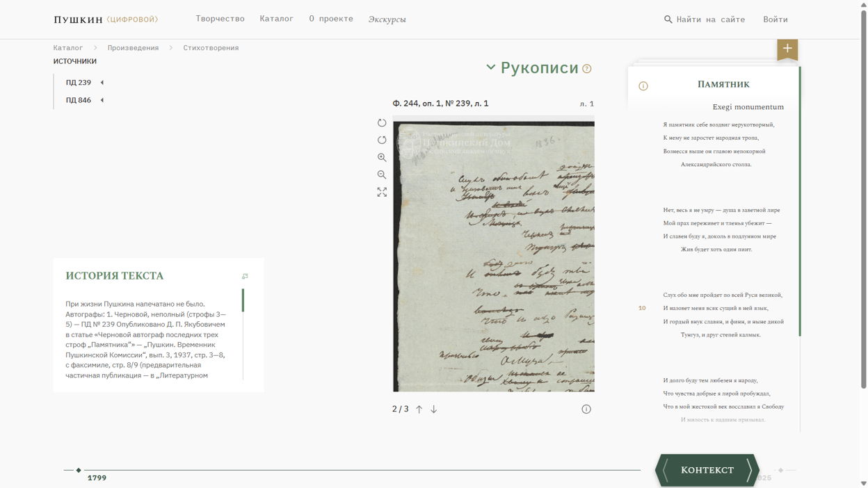Click the Найти на сайте search field
The height and width of the screenshot is (488, 868).
[711, 19]
